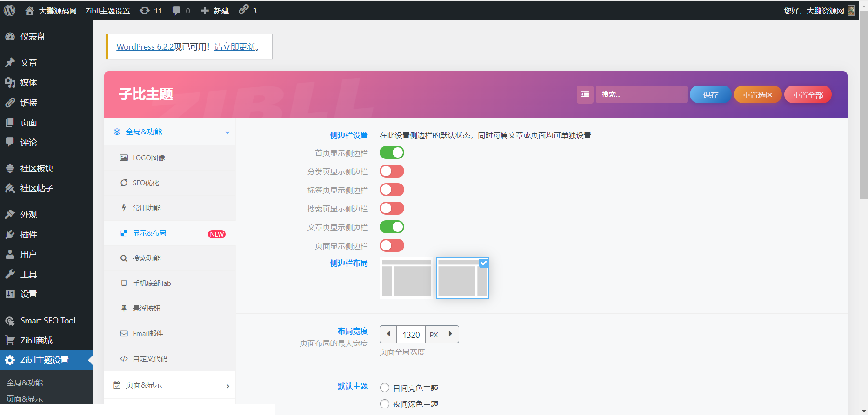868x415 pixels.
Task: Collapse the 全局&功能 section chevron
Action: (227, 132)
